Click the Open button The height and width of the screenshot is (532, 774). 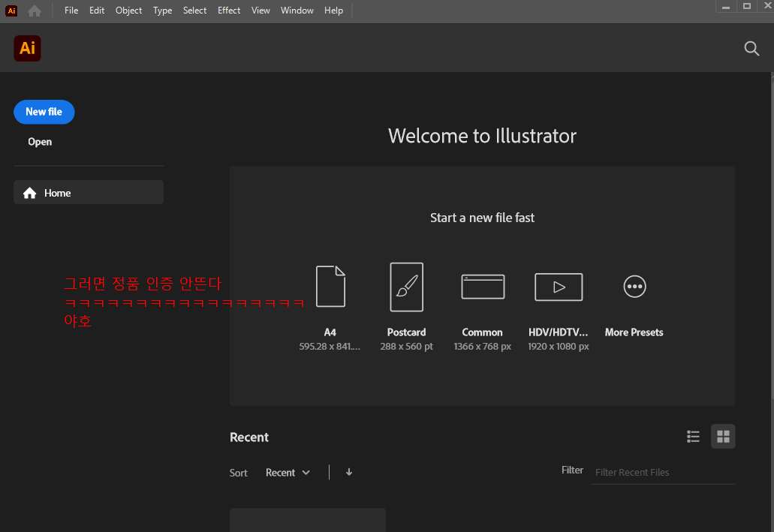point(40,142)
